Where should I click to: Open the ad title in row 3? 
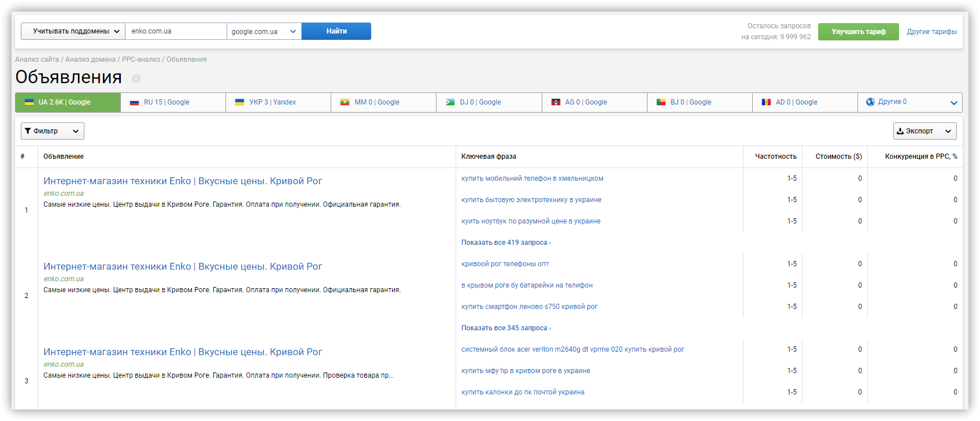[183, 352]
